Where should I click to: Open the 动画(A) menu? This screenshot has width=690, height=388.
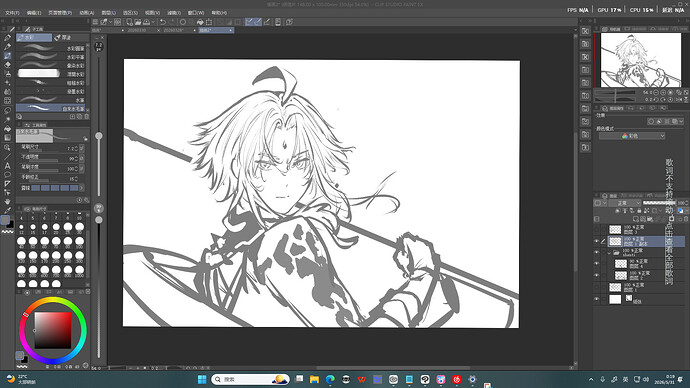(x=87, y=13)
